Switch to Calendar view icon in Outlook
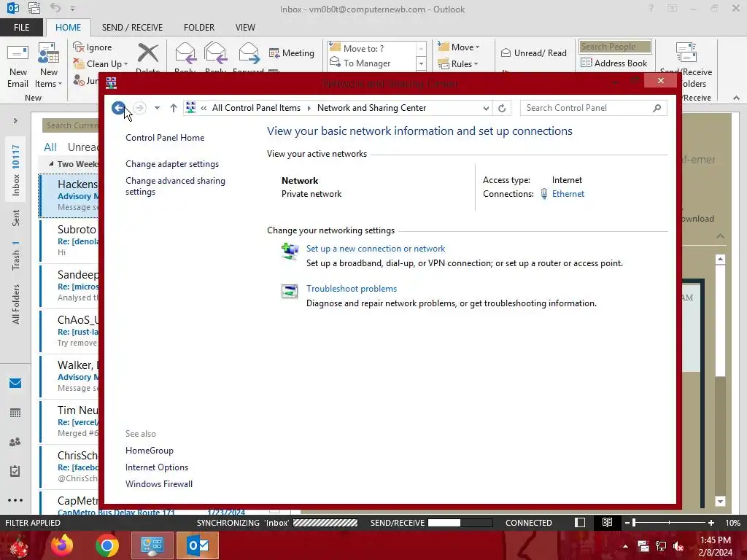The height and width of the screenshot is (560, 747). click(x=15, y=413)
